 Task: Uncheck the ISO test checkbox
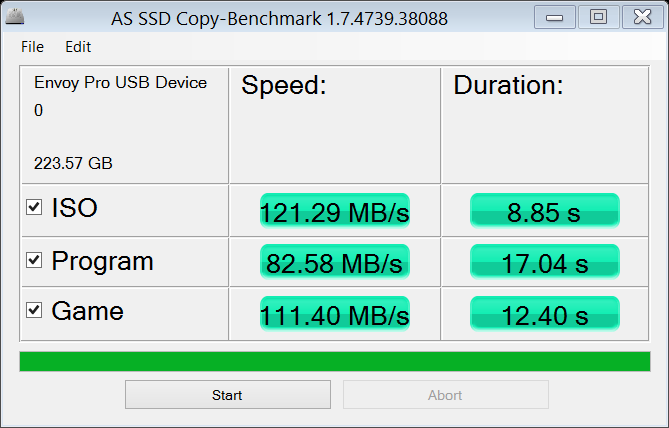[34, 208]
